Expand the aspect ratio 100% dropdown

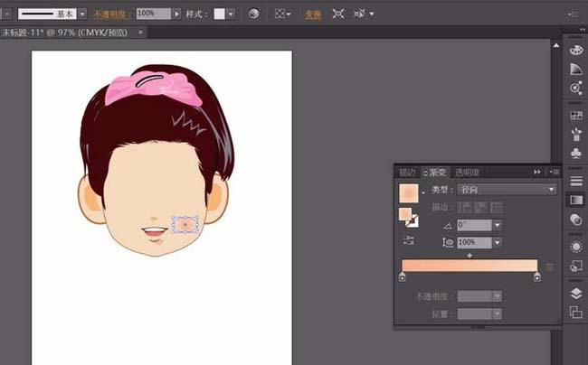[497, 243]
